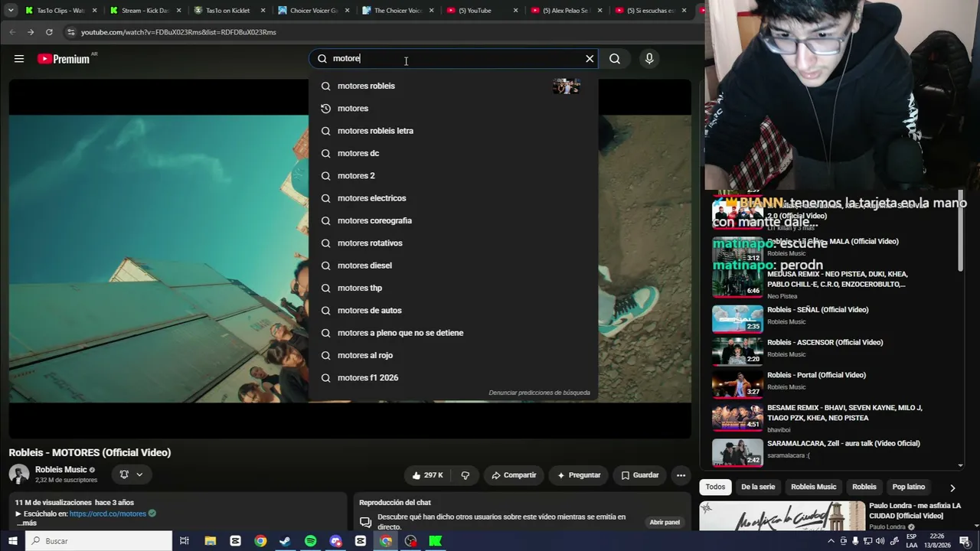The width and height of the screenshot is (980, 551).
Task: Open the three-dot more actions menu
Action: pyautogui.click(x=681, y=475)
